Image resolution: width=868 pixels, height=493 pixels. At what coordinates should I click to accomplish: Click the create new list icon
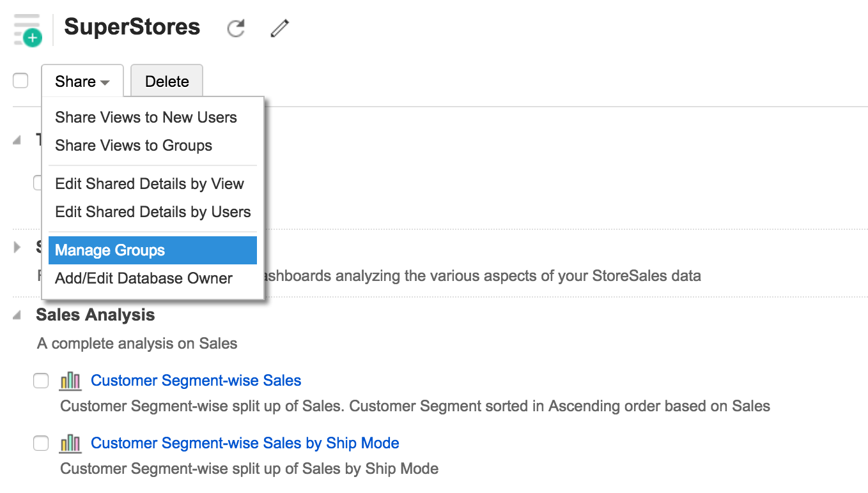point(27,30)
